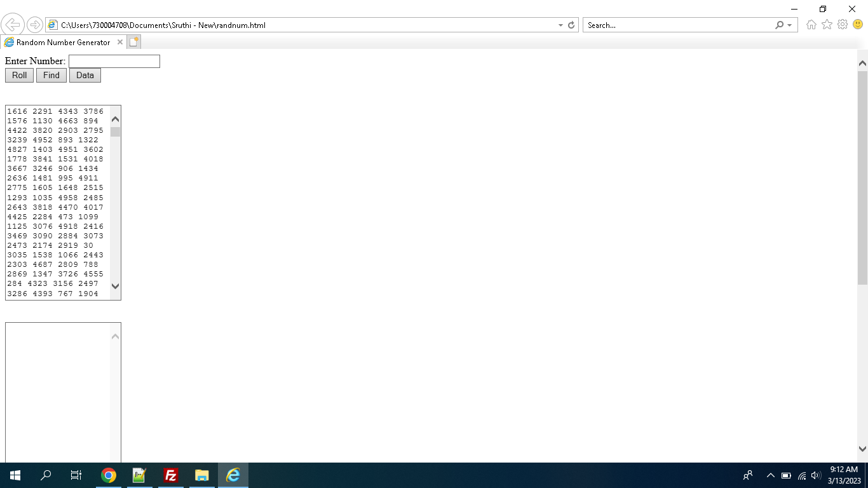Screen dimensions: 868x488
Task: Click number 3286 in the last row
Action: point(17,294)
